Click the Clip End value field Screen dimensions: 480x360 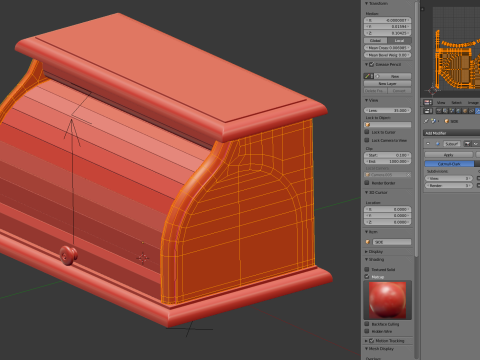pos(388,161)
